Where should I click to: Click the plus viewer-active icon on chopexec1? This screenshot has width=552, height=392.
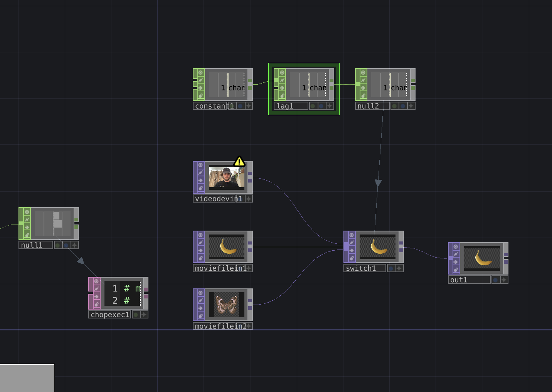click(x=144, y=315)
